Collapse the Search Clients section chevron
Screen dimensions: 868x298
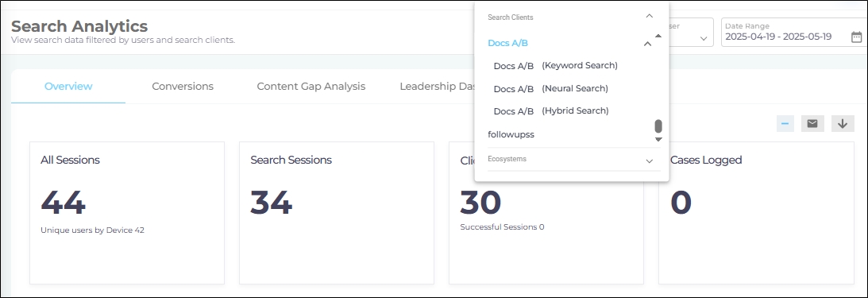(650, 17)
